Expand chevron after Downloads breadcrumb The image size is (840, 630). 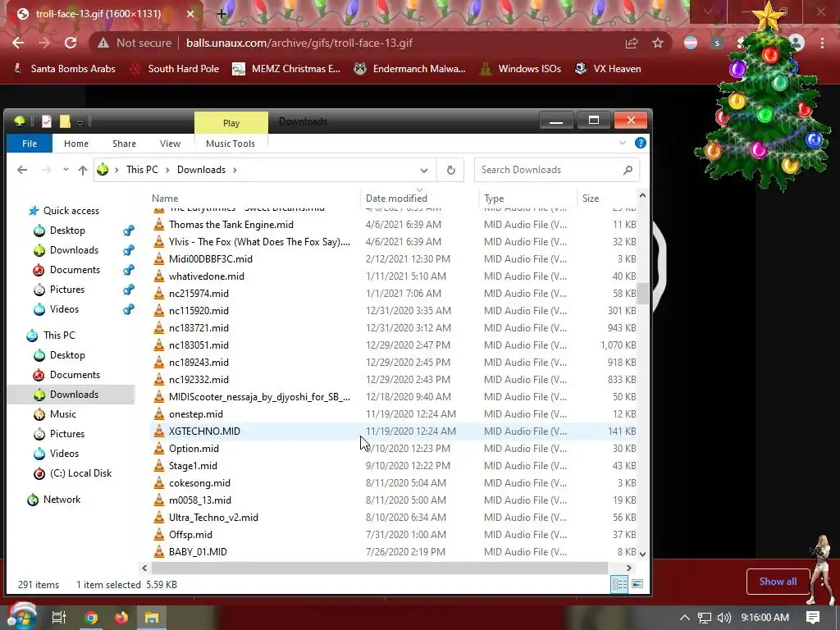point(235,171)
